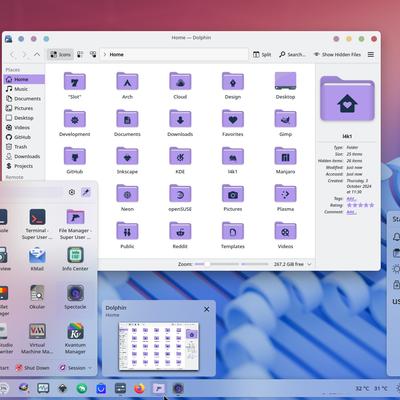
Task: Open the Dolphin hamburger menu
Action: click(x=371, y=54)
